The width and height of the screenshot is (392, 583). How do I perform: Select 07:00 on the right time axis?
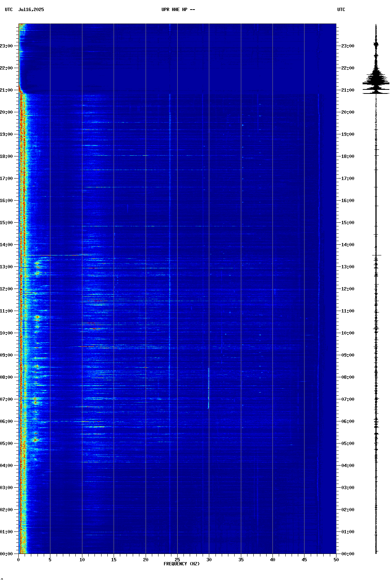click(x=348, y=399)
